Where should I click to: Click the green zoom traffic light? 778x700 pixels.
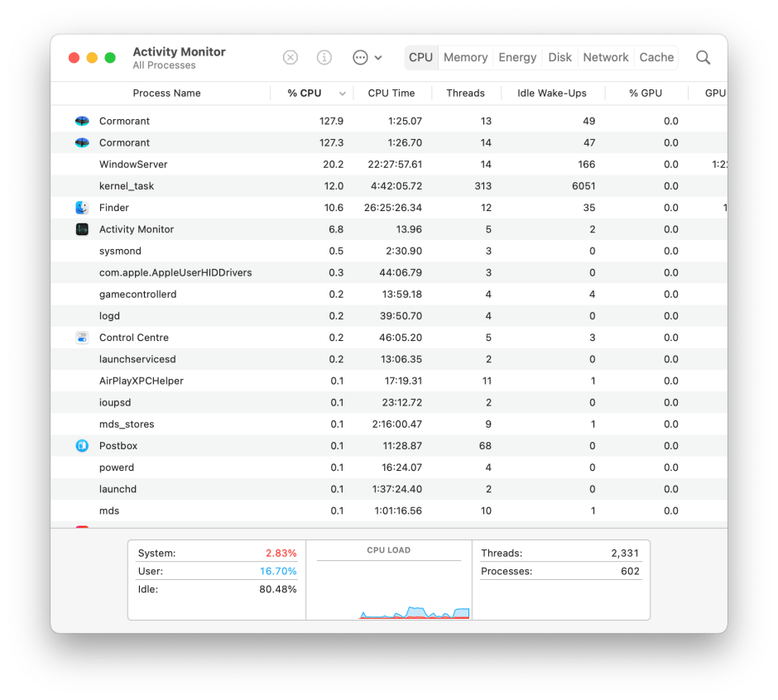pos(108,58)
